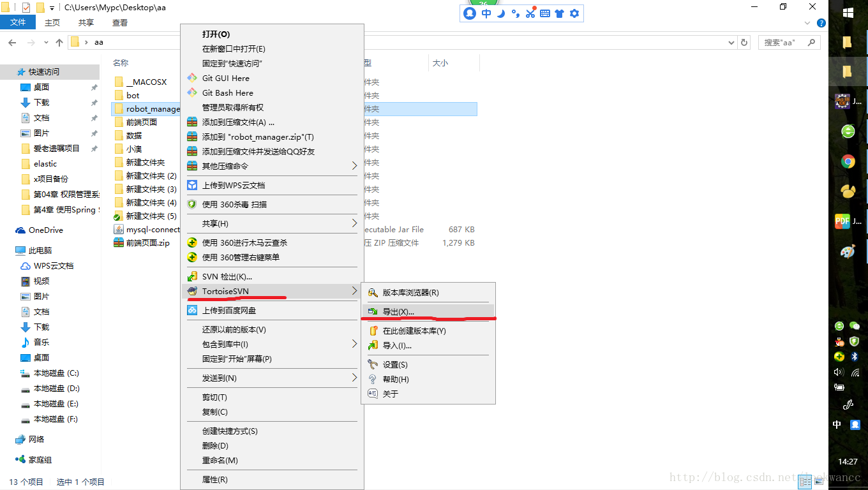
Task: Click the WPS cloud upload icon
Action: (x=192, y=185)
